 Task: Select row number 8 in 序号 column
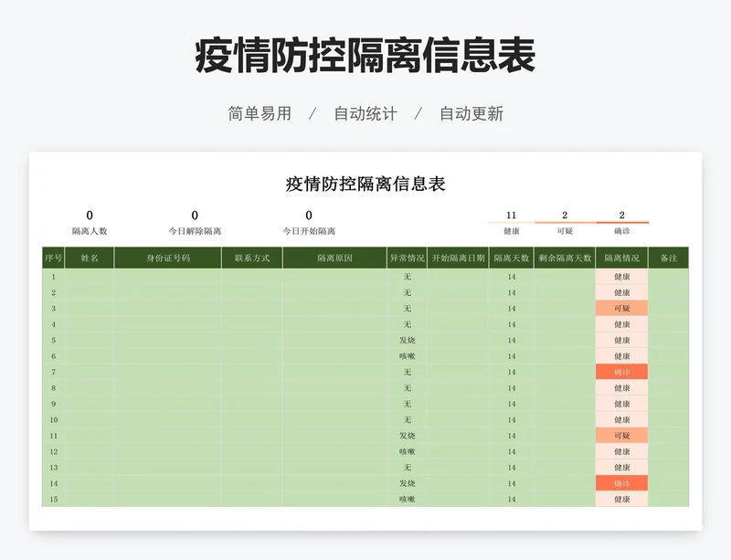pos(54,388)
